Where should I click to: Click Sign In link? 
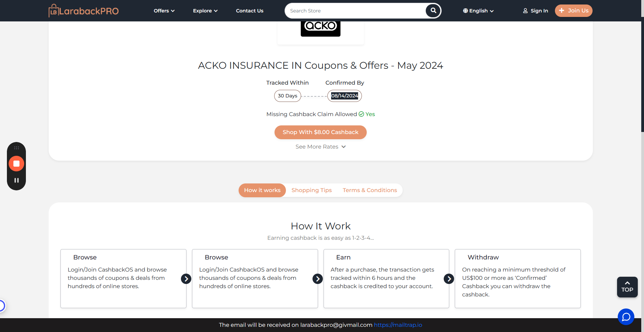click(535, 11)
